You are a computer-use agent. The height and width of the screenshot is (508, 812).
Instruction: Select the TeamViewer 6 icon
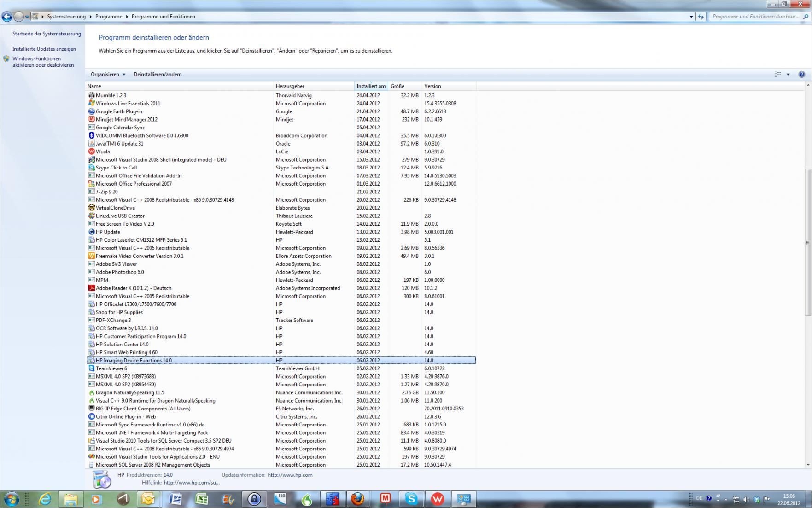point(91,368)
